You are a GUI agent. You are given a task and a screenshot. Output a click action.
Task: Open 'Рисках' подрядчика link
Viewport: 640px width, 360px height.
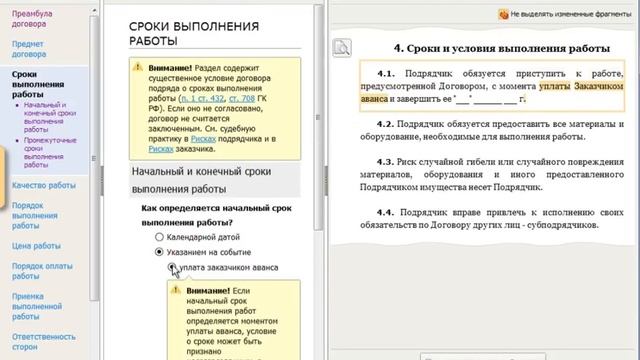point(203,139)
